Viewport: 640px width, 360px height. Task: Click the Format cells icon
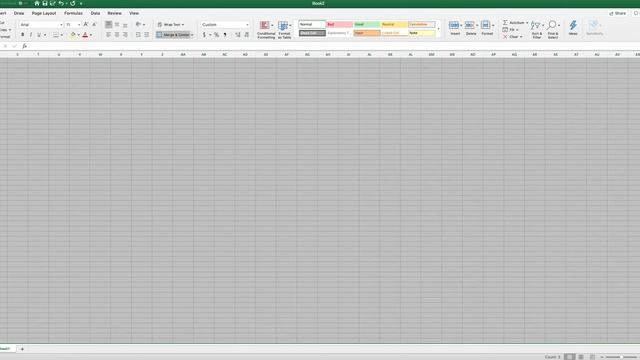point(486,26)
